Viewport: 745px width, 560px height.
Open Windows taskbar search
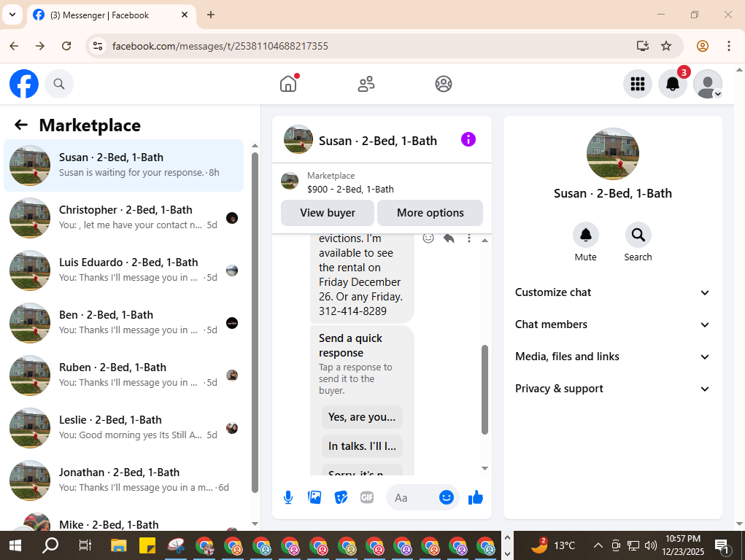[x=50, y=545]
